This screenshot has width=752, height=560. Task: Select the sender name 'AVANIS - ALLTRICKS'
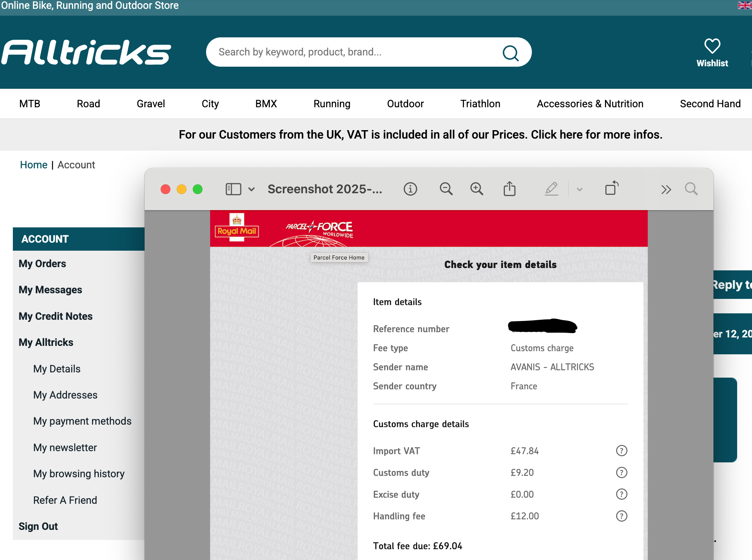552,367
